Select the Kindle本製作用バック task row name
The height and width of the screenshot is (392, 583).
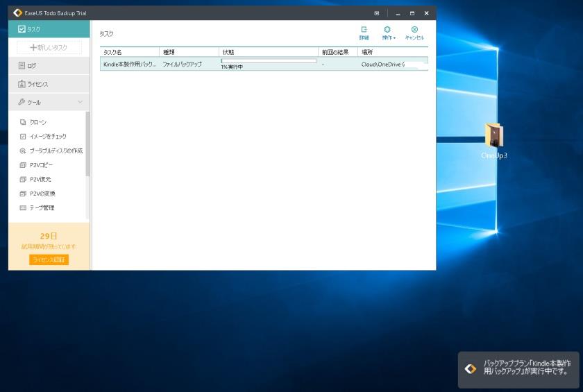(129, 64)
